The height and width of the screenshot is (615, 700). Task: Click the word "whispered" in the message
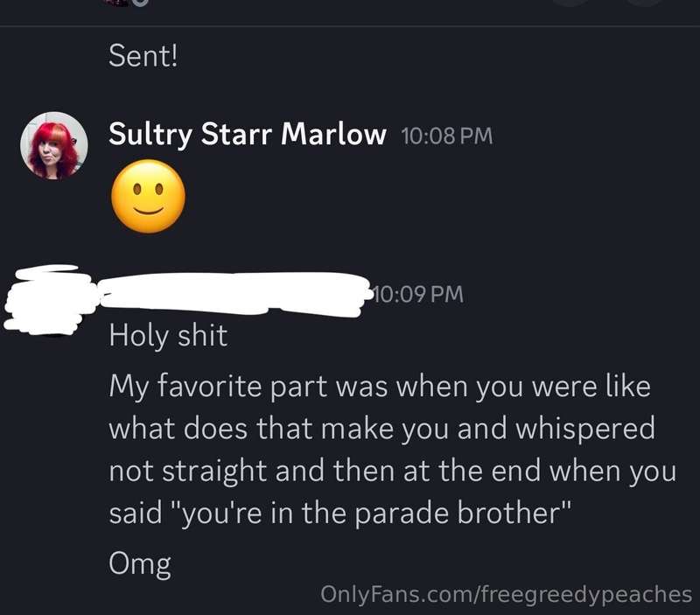tap(585, 430)
